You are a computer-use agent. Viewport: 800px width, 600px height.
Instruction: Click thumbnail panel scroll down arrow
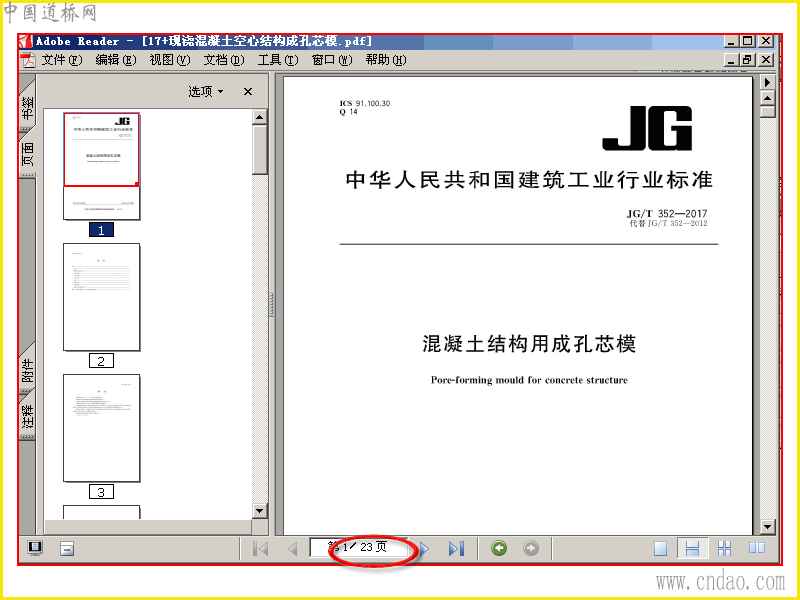pyautogui.click(x=260, y=510)
